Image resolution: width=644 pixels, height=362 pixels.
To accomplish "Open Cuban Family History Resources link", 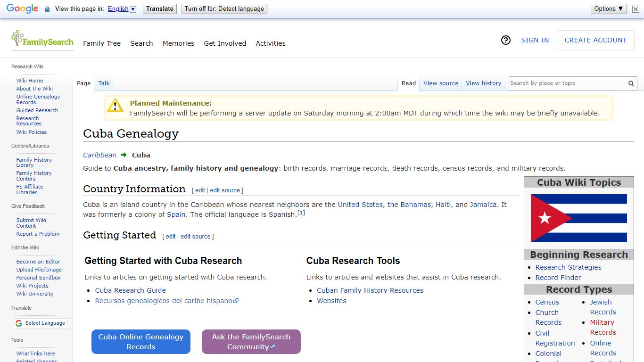I will coord(370,290).
